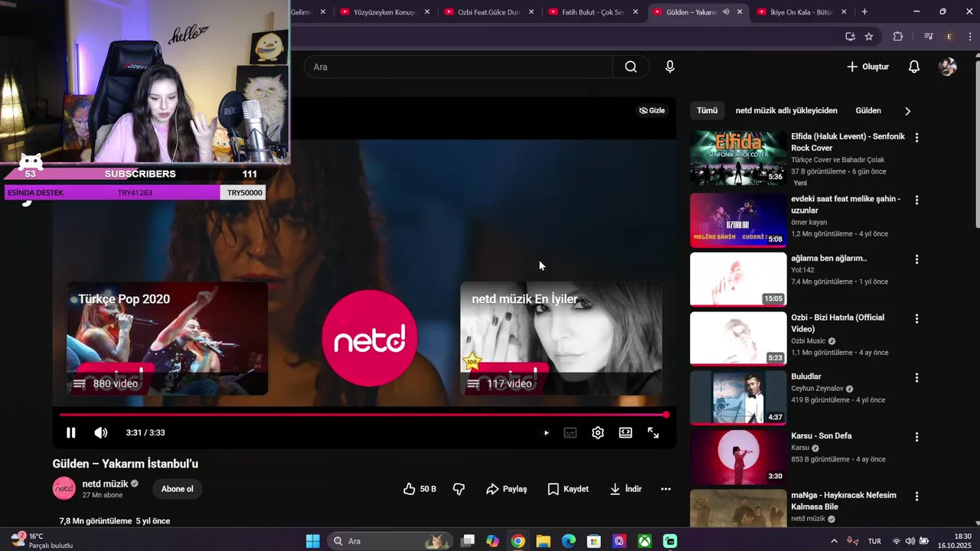Open options for Elfida Senfonik Rock Cover

(x=916, y=138)
